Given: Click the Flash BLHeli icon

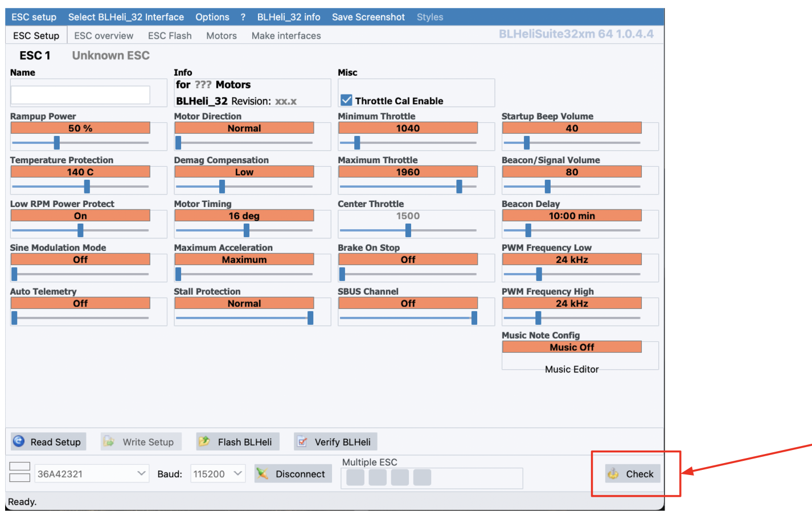Looking at the screenshot, I should (x=203, y=441).
